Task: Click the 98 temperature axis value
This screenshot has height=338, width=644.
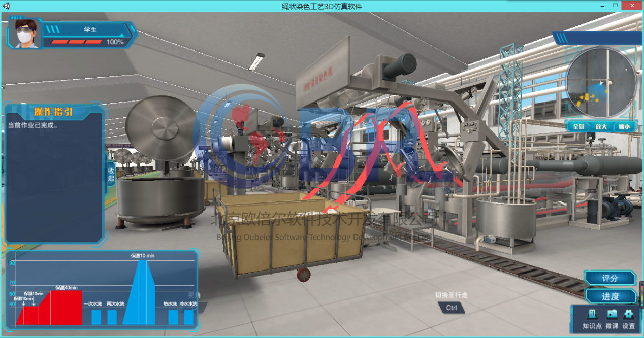Action: 12,263
